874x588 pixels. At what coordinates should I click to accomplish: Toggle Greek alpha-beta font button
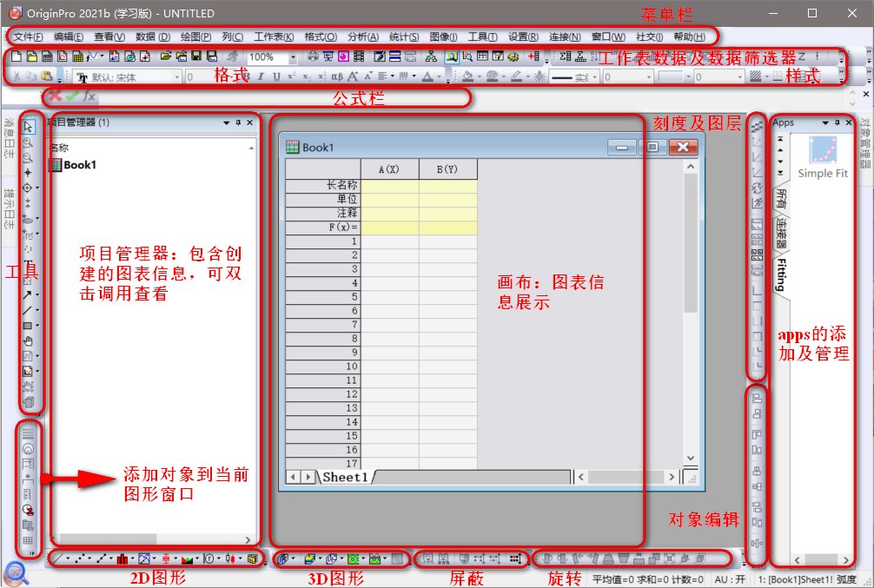tap(337, 76)
